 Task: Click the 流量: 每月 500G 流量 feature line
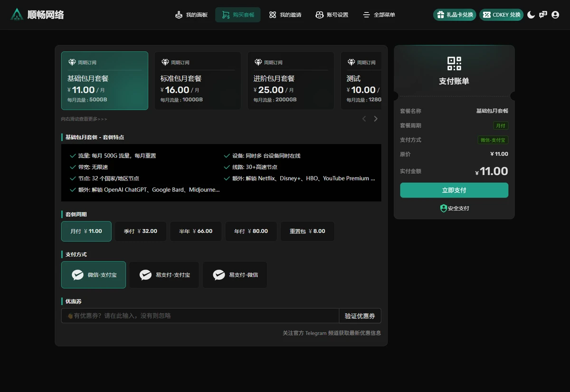click(113, 156)
